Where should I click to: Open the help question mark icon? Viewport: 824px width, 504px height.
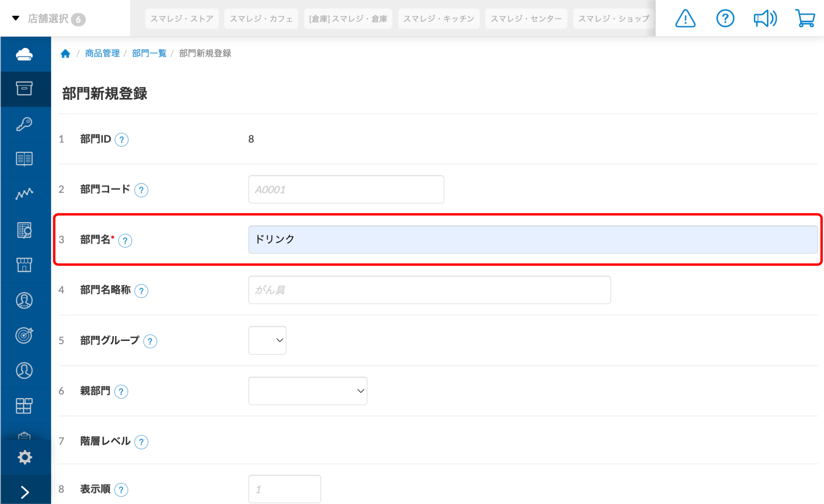click(725, 18)
